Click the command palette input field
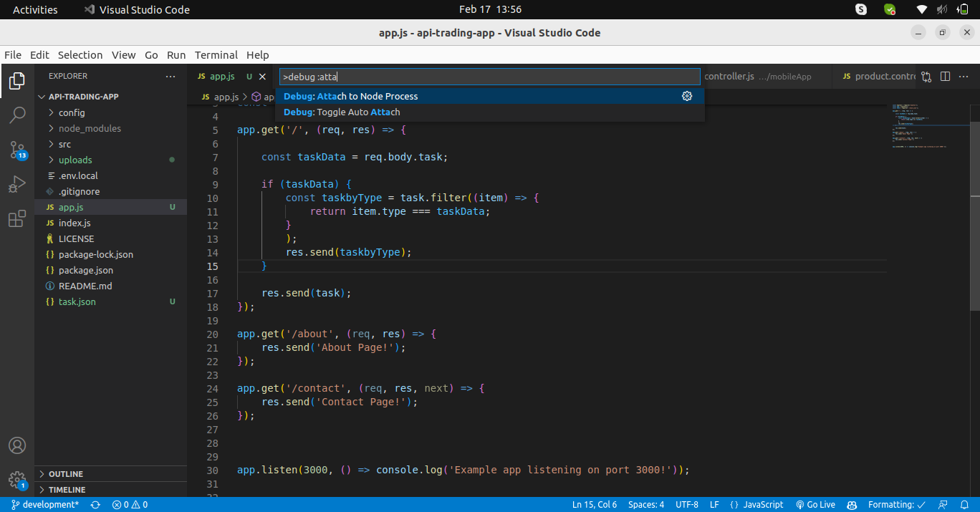This screenshot has height=512, width=980. tap(489, 77)
